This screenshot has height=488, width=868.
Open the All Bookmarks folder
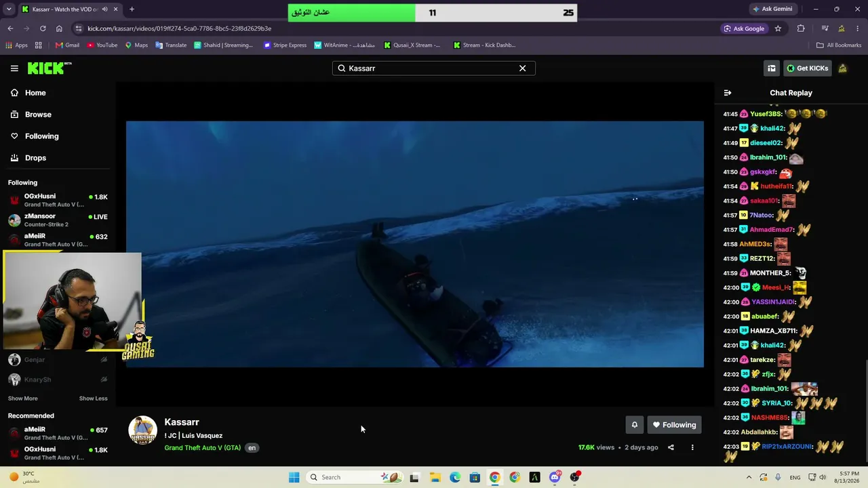point(839,45)
